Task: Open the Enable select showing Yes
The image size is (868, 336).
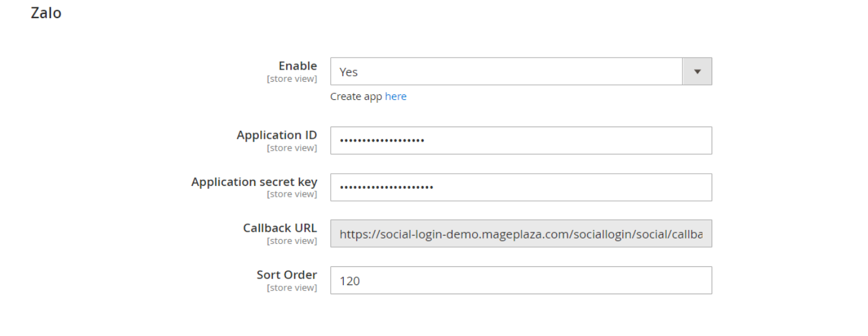Action: click(506, 71)
